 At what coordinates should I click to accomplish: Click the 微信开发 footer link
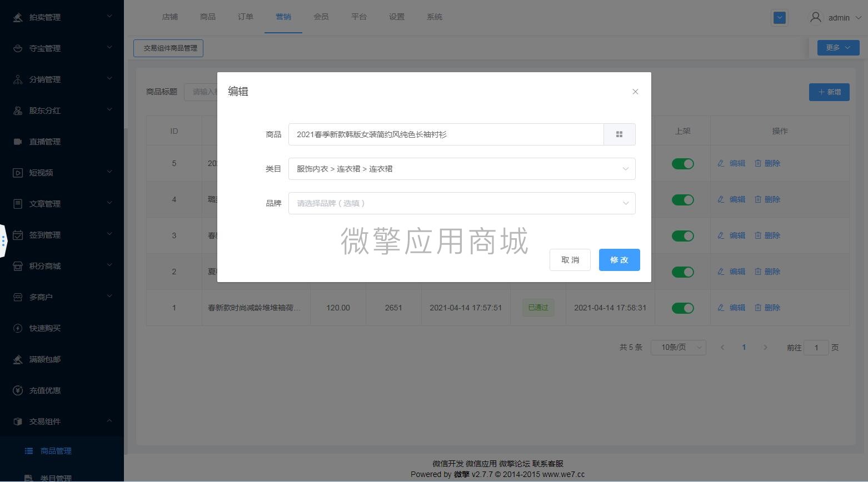(448, 464)
